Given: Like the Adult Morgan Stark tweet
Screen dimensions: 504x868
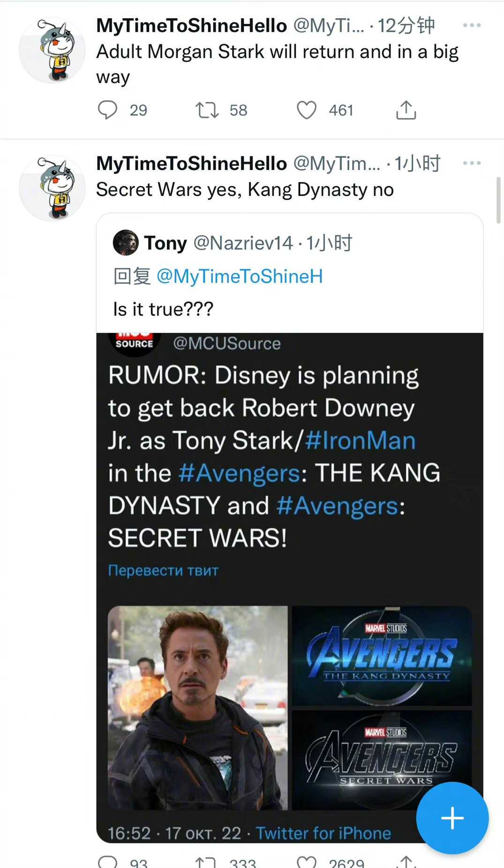Looking at the screenshot, I should pyautogui.click(x=307, y=110).
